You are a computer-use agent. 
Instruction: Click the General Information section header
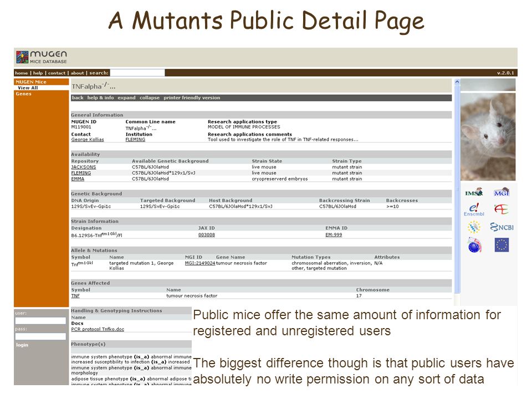click(261, 115)
